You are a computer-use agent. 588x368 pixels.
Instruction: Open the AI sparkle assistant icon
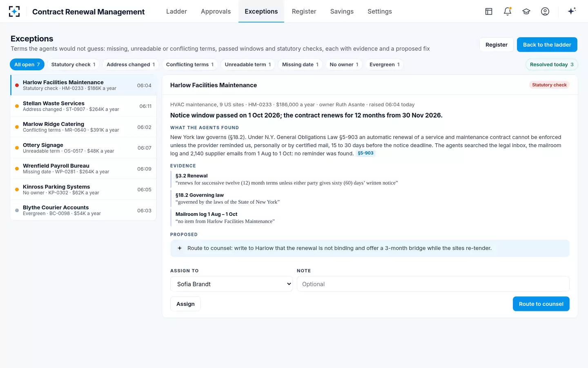pos(572,11)
